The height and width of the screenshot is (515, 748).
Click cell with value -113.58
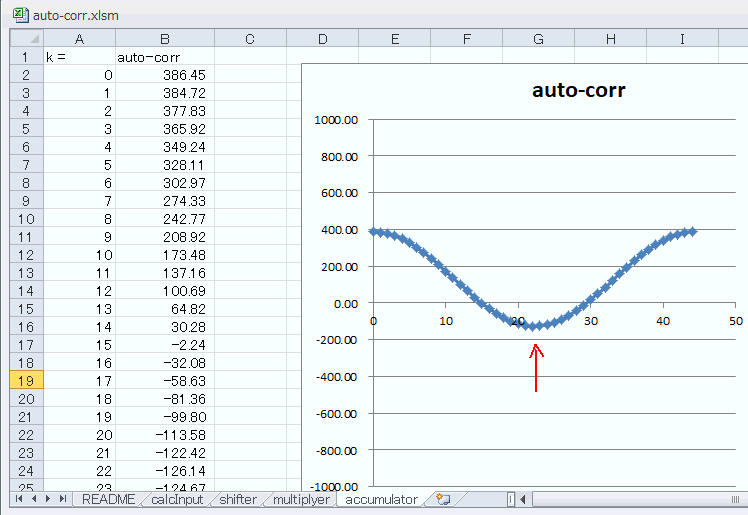(x=165, y=434)
